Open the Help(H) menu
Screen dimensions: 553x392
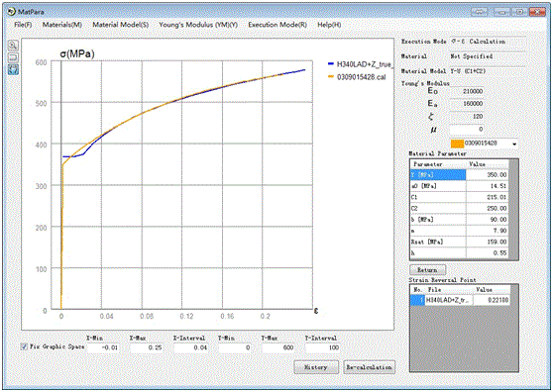pos(329,25)
